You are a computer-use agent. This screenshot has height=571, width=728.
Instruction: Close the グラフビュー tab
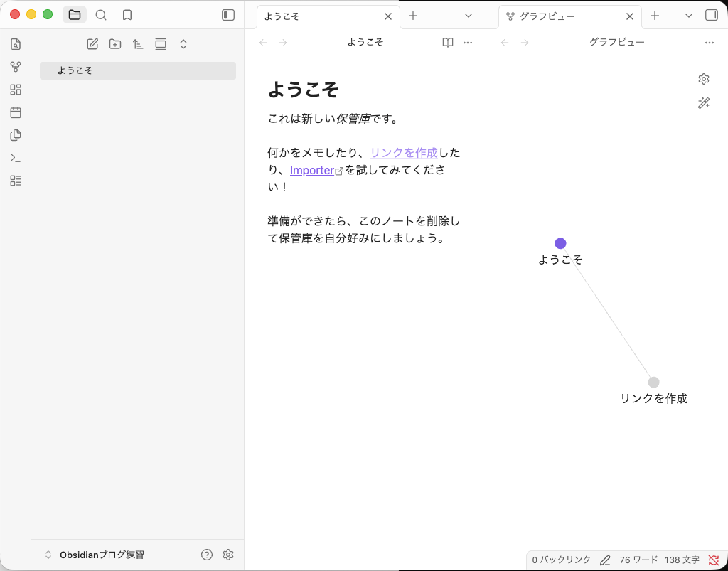click(630, 16)
